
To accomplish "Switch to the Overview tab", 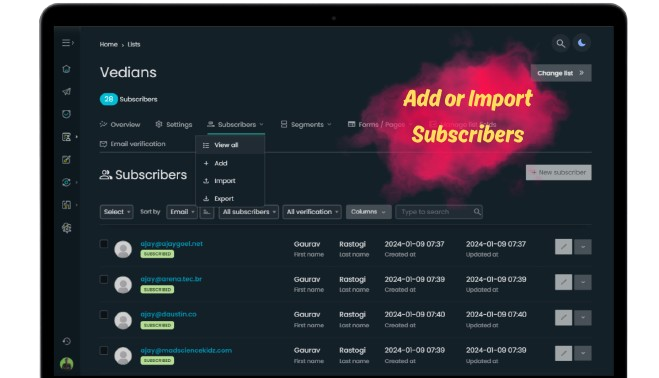I will (x=120, y=124).
